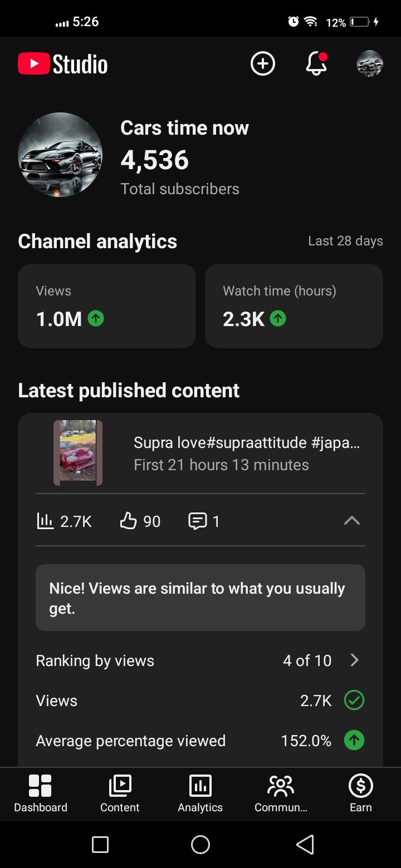Open the comments icon showing 1
Viewport: 401px width, 868px height.
pos(197,521)
